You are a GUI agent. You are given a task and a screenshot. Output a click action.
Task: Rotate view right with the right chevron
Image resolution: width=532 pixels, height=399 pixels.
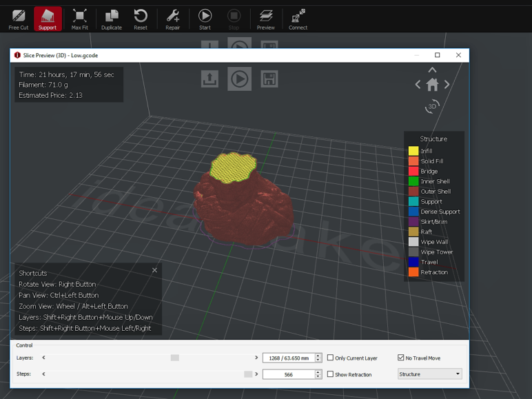[x=447, y=85]
